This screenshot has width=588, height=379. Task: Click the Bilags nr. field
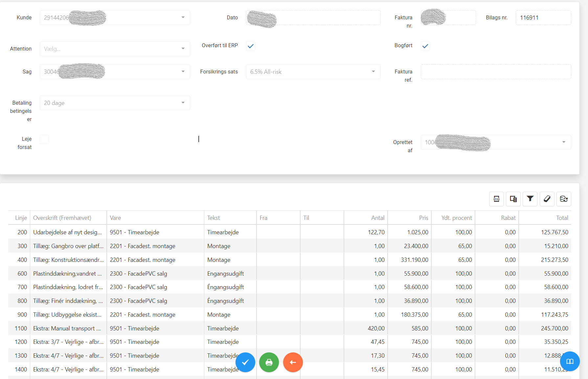point(543,18)
